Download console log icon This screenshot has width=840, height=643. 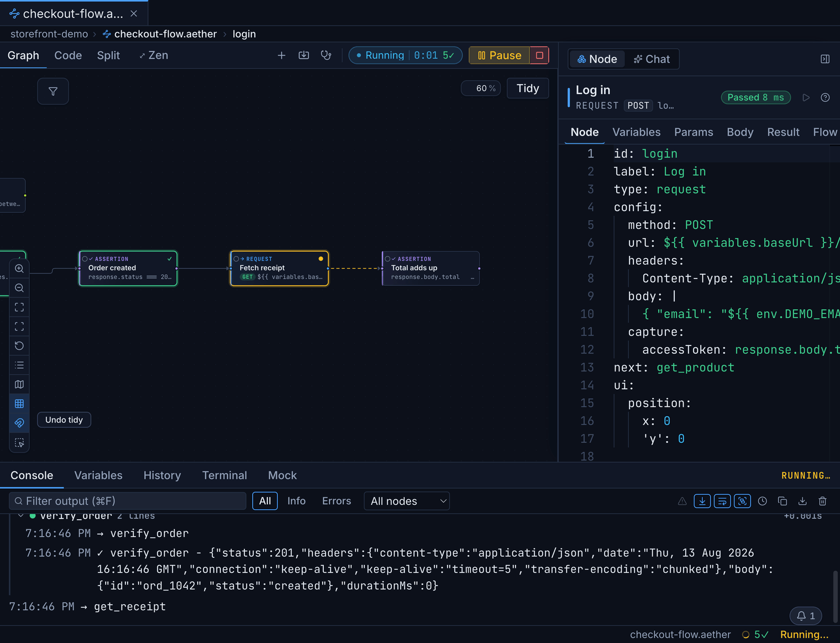[x=802, y=501]
